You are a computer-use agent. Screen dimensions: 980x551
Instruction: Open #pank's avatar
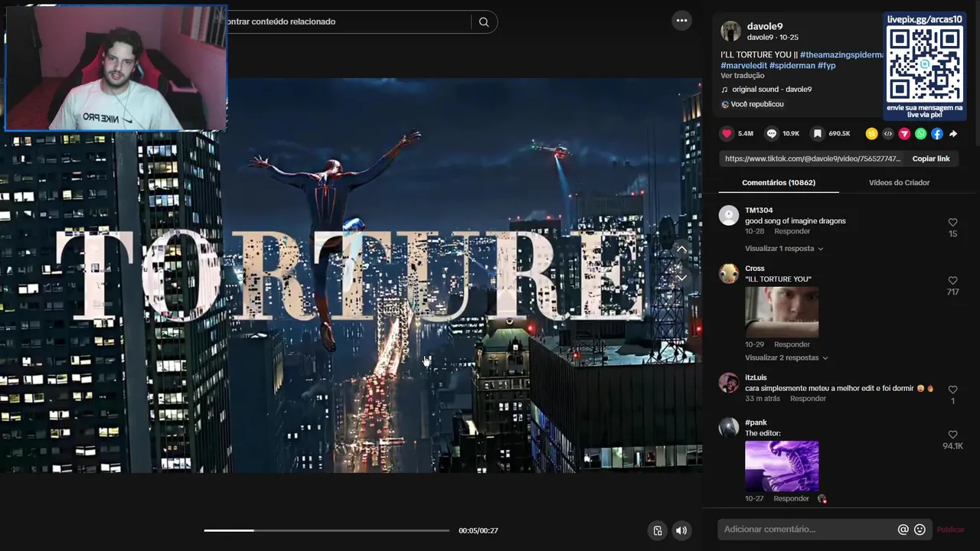tap(729, 428)
